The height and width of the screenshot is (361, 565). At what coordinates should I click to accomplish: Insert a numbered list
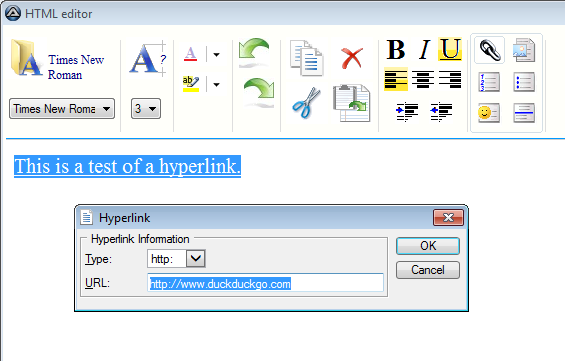[x=489, y=82]
